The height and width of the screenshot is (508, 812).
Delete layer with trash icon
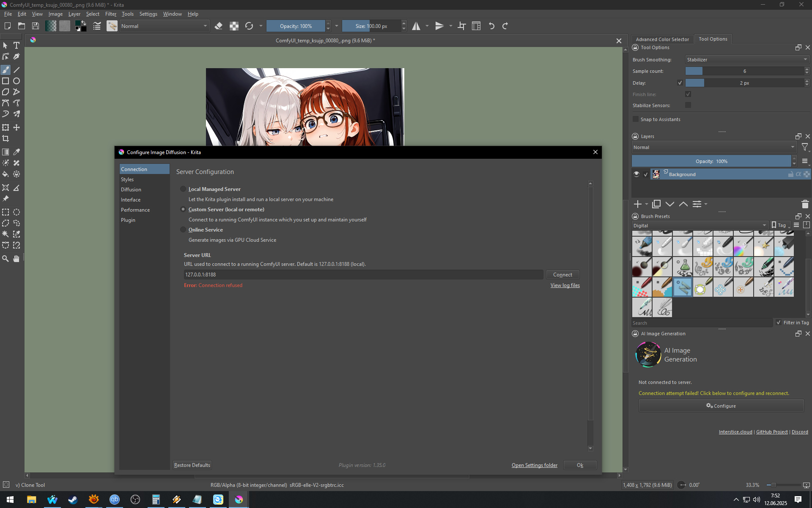pyautogui.click(x=805, y=204)
